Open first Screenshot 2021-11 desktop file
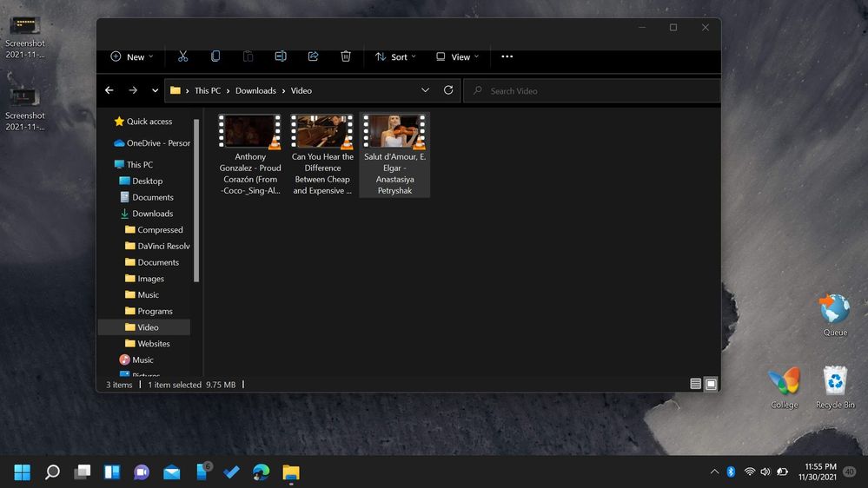The width and height of the screenshot is (868, 488). coord(25,37)
